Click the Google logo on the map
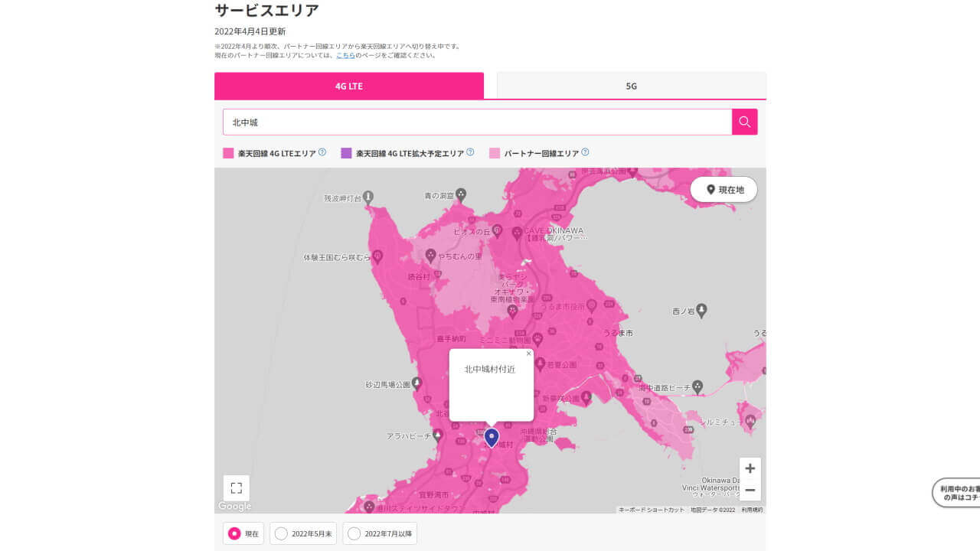Screen dimensions: 980x551 [234, 506]
